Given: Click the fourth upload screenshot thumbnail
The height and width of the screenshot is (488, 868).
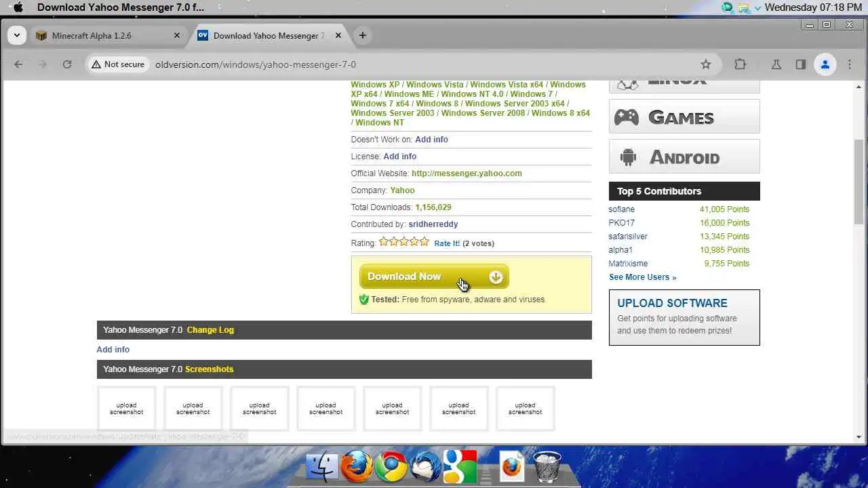Looking at the screenshot, I should [326, 409].
